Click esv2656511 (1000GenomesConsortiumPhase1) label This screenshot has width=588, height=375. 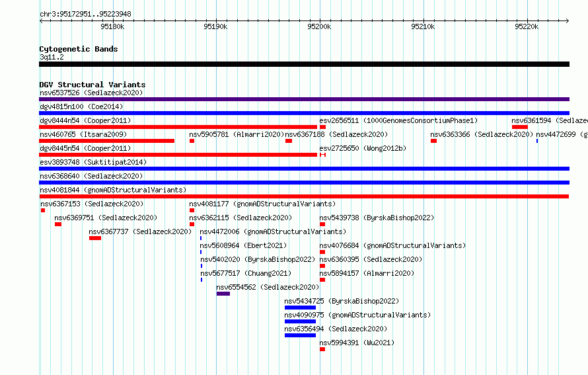(398, 120)
